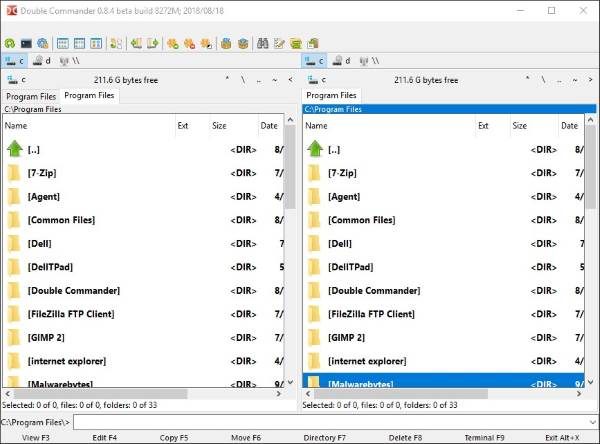Click the Extract files archive icon
Image resolution: width=600 pixels, height=444 pixels.
243,43
